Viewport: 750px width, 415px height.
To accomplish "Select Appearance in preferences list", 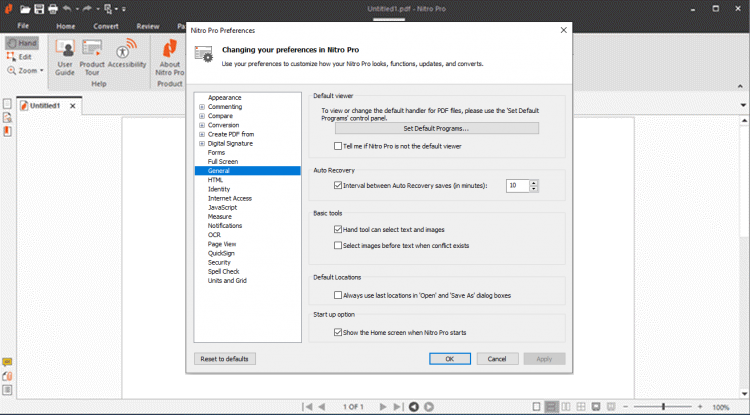I will [x=224, y=98].
